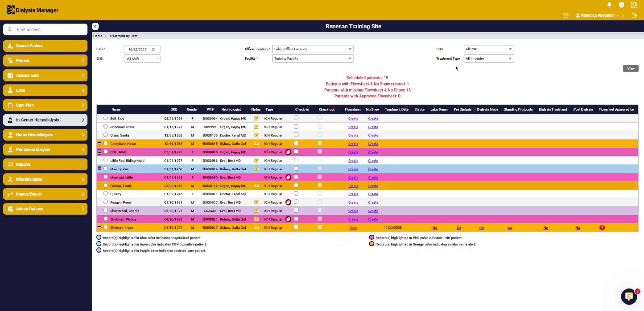Screen dimensions: 644x311
Task: Click the red alert icon for Reagan, Renal
Action: pos(288,202)
